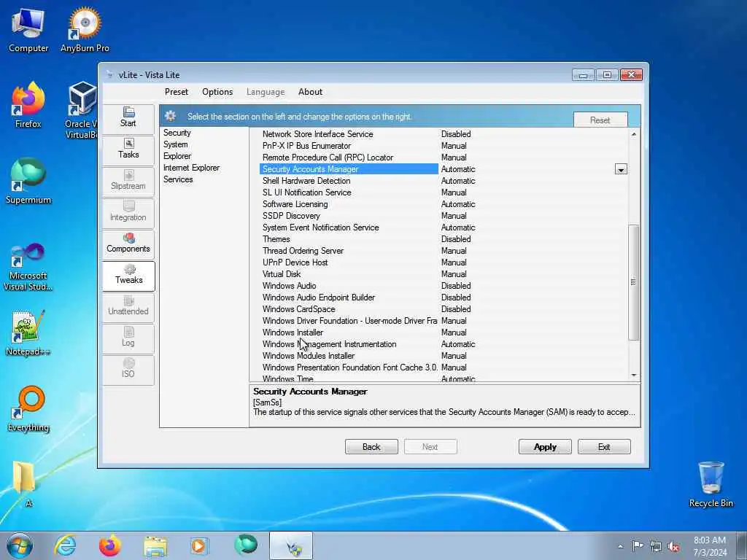The width and height of the screenshot is (747, 560).
Task: Open the Recycle Bin
Action: (711, 484)
